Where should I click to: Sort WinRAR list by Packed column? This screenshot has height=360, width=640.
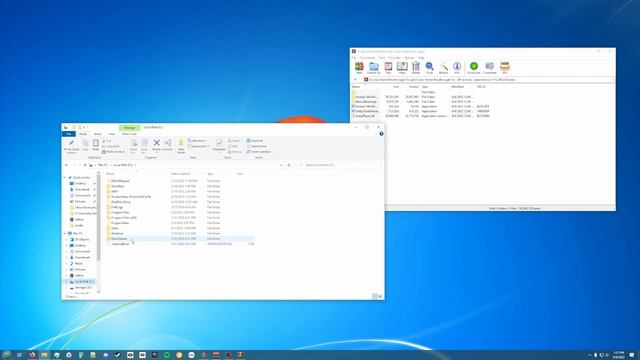[413, 87]
